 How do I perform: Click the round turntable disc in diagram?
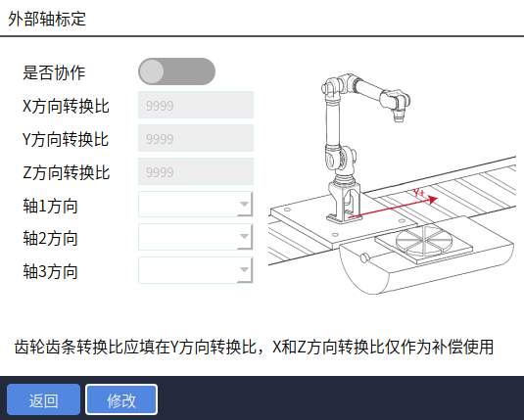coord(424,241)
